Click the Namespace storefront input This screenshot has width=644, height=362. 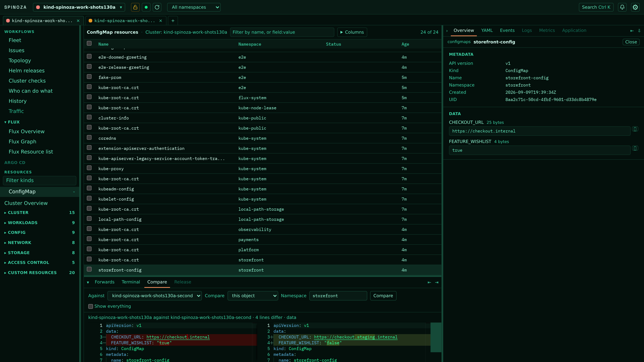pos(338,296)
